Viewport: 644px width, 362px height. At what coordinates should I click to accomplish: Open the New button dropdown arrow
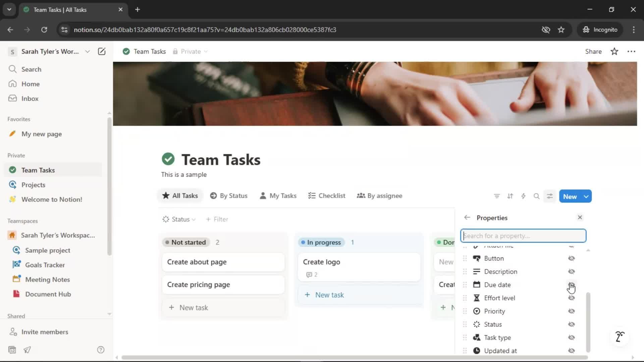click(586, 196)
